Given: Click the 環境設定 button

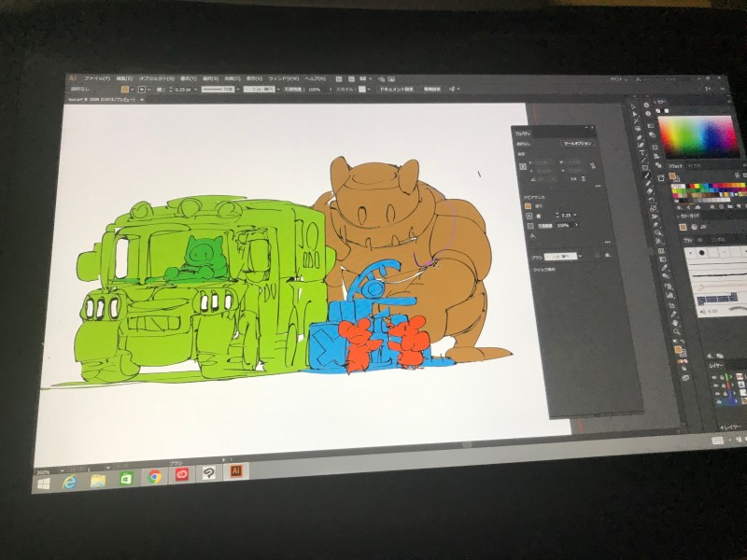Looking at the screenshot, I should [432, 89].
